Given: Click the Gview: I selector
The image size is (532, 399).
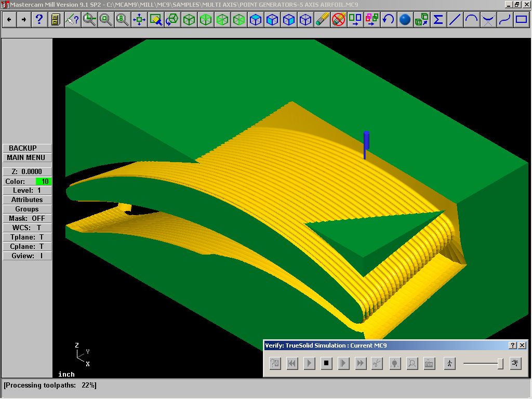Looking at the screenshot, I should click(27, 256).
